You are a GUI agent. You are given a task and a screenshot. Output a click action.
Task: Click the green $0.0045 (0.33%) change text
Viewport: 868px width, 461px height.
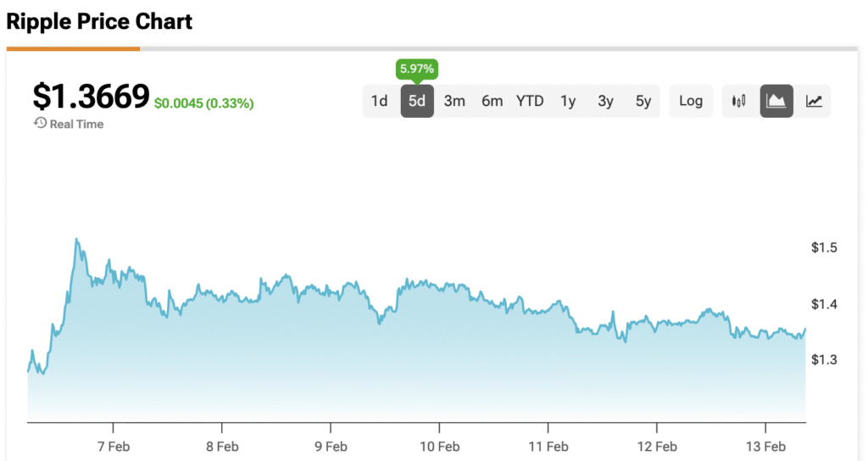pyautogui.click(x=203, y=103)
